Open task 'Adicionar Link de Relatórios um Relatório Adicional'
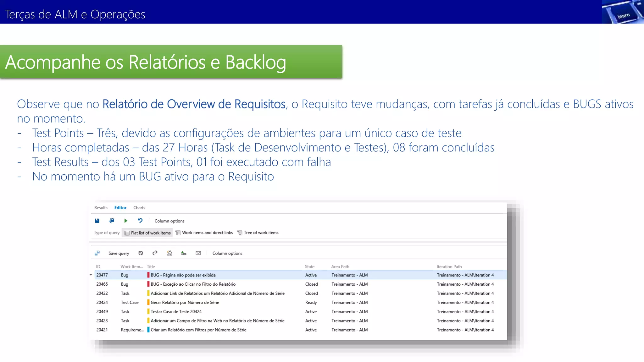The image size is (644, 362). pyautogui.click(x=218, y=293)
